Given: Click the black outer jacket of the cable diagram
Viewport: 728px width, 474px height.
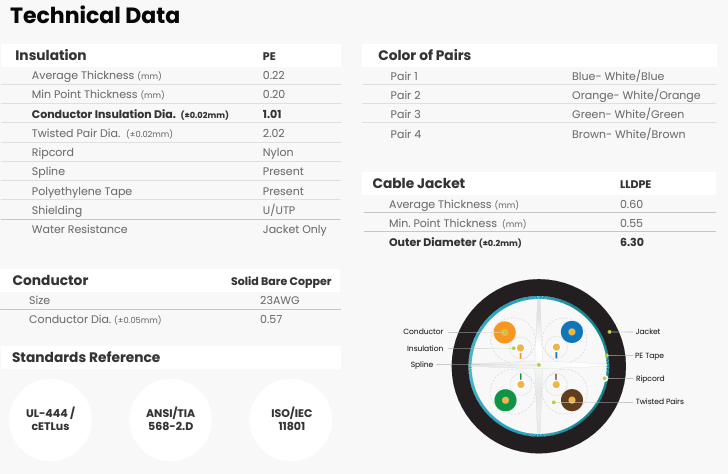Looking at the screenshot, I should (x=539, y=288).
